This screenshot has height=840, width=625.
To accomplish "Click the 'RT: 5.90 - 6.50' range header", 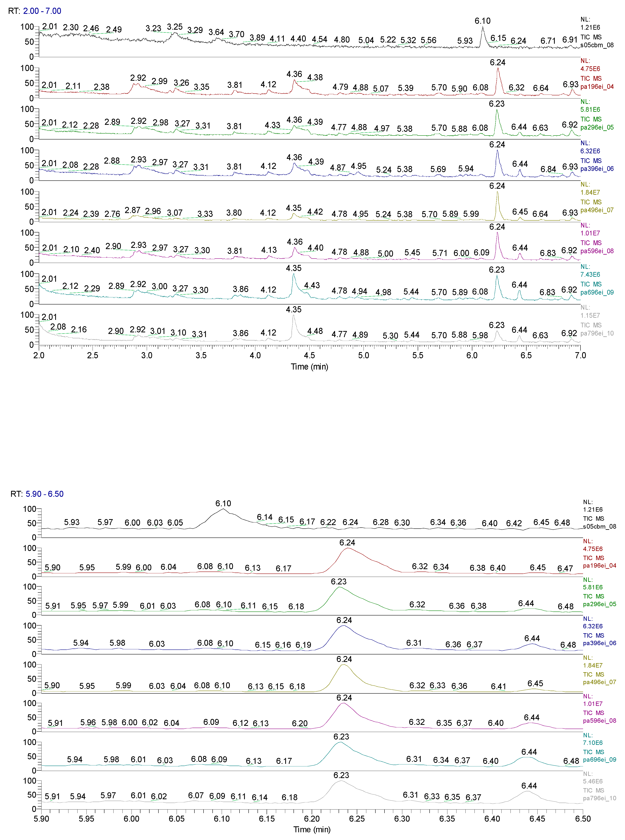I will click(37, 494).
